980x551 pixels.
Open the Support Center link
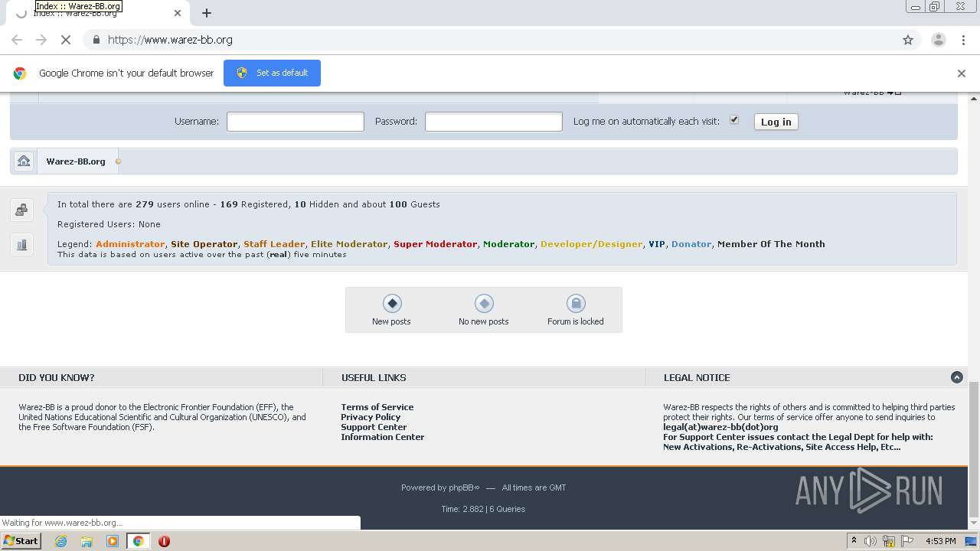(x=374, y=427)
